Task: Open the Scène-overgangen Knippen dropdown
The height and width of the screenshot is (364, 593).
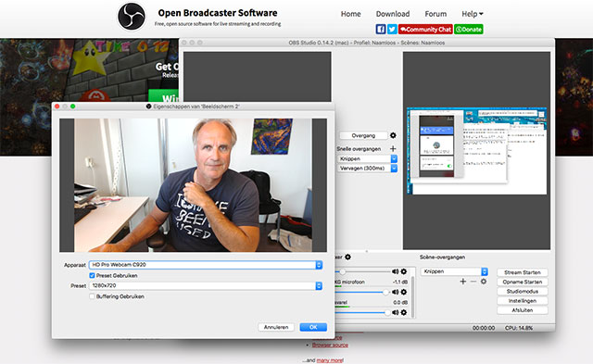Action: 454,271
